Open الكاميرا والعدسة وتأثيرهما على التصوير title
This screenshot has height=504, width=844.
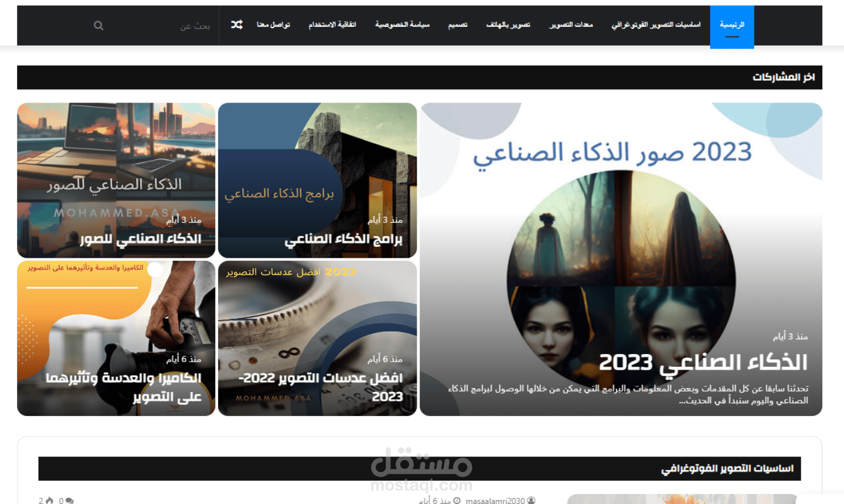pyautogui.click(x=124, y=387)
